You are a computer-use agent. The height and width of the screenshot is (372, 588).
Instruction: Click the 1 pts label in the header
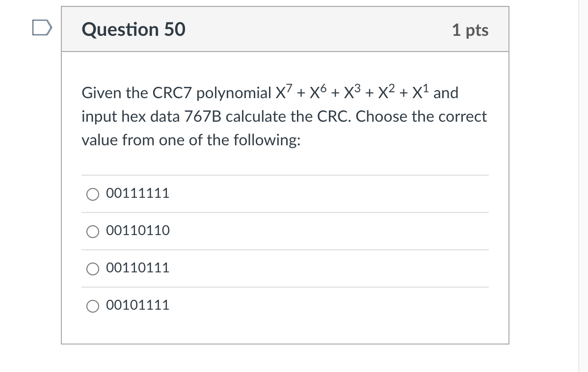[470, 30]
